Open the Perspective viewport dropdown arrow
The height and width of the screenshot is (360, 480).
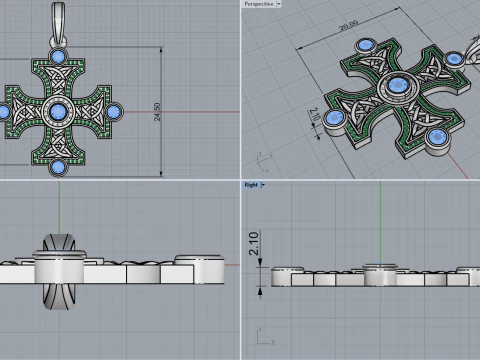[279, 4]
